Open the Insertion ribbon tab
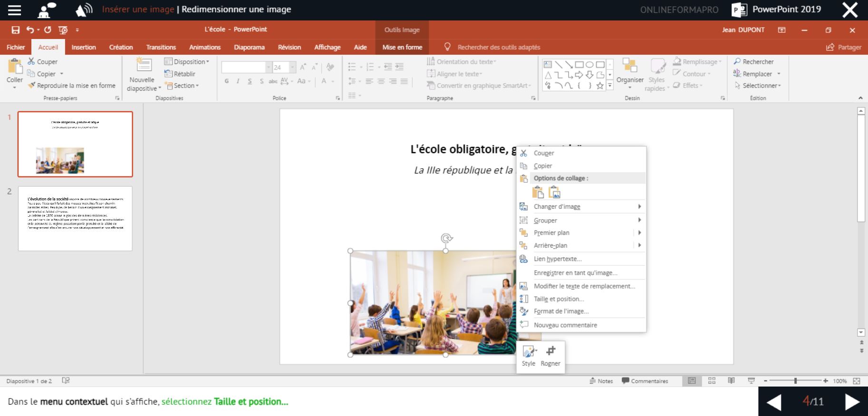Screen dimensions: 868x416 pyautogui.click(x=84, y=47)
